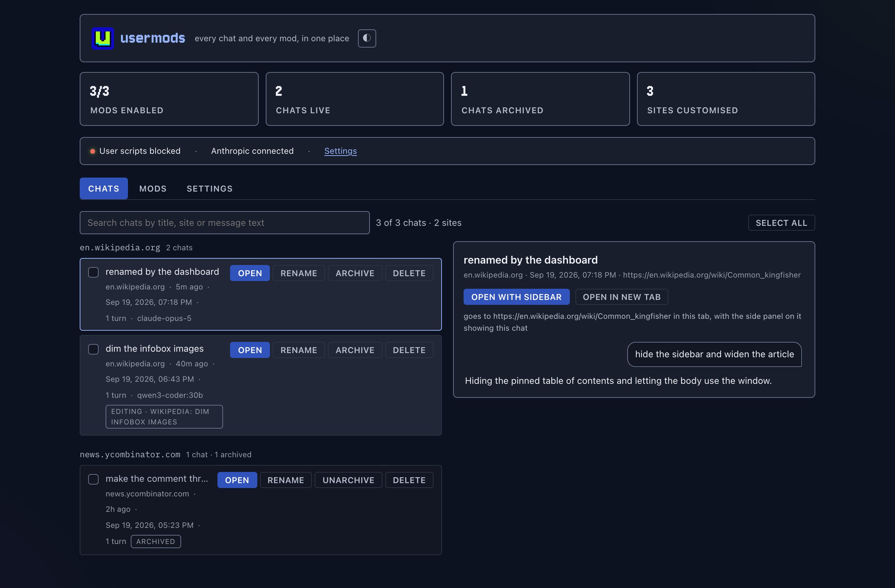Click the news.ycombinator.com group heading

[130, 454]
